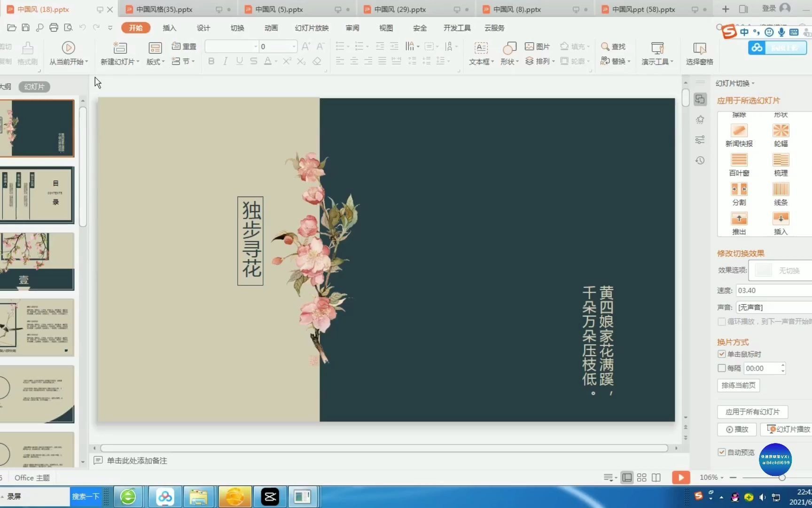
Task: Click the clear formatting eraser icon
Action: (317, 61)
